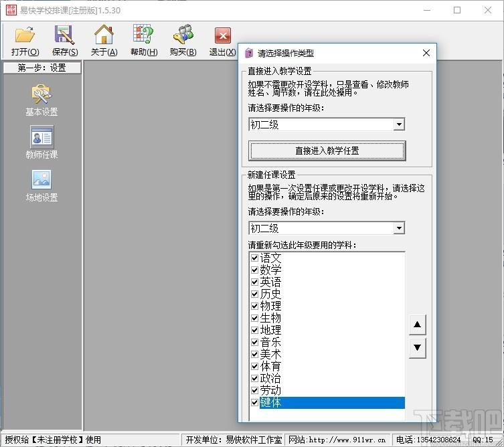504x447 pixels.
Task: Open 场地设置 in the sidebar
Action: tap(41, 181)
